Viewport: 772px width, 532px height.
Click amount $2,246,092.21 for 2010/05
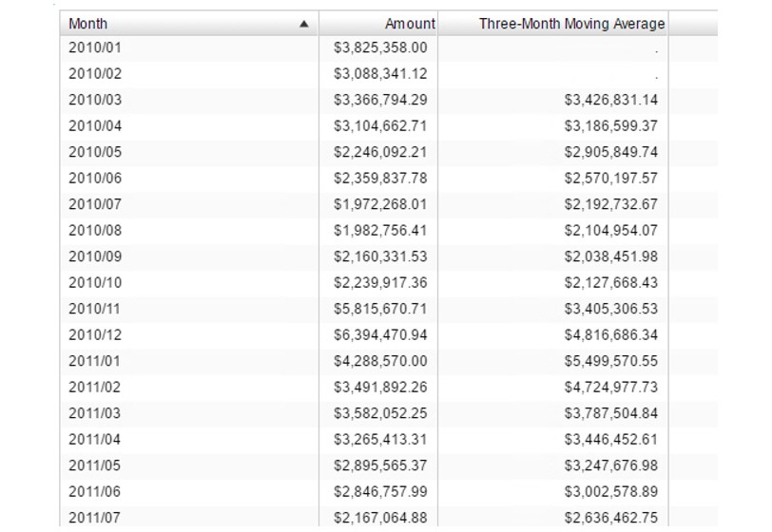(x=380, y=152)
